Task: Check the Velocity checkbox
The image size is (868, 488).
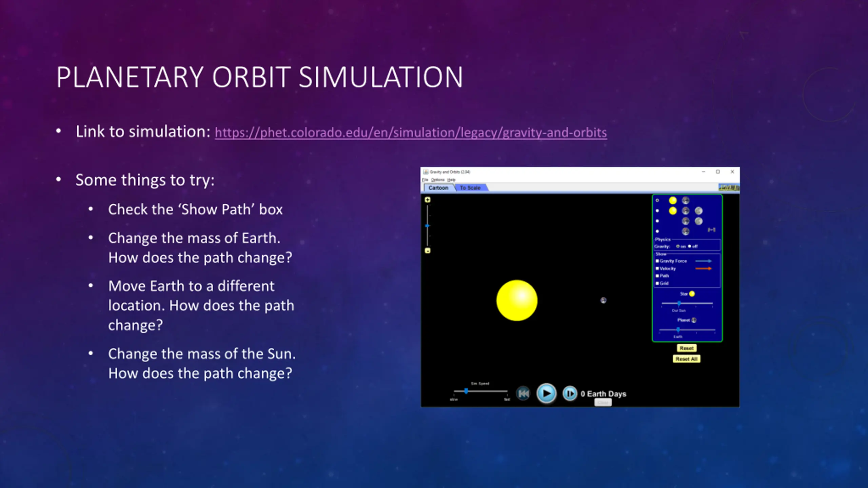Action: [x=657, y=268]
